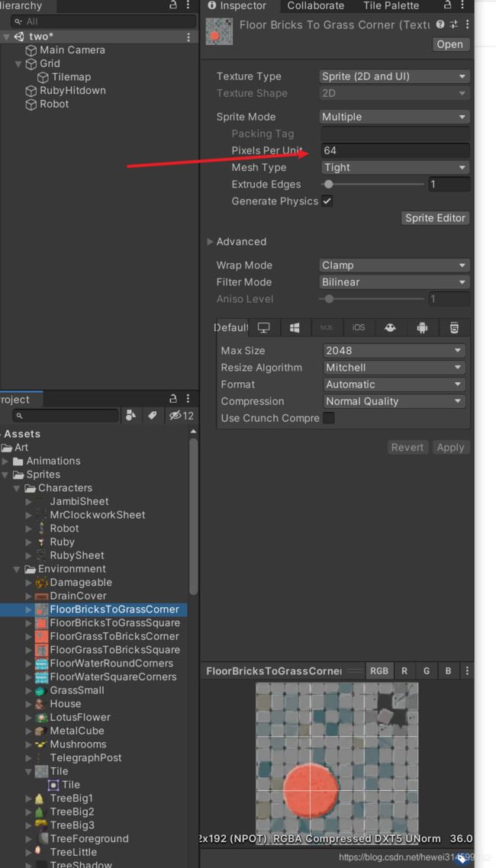Enable Use Crunch Compression checkbox
The image size is (496, 868).
[x=329, y=418]
